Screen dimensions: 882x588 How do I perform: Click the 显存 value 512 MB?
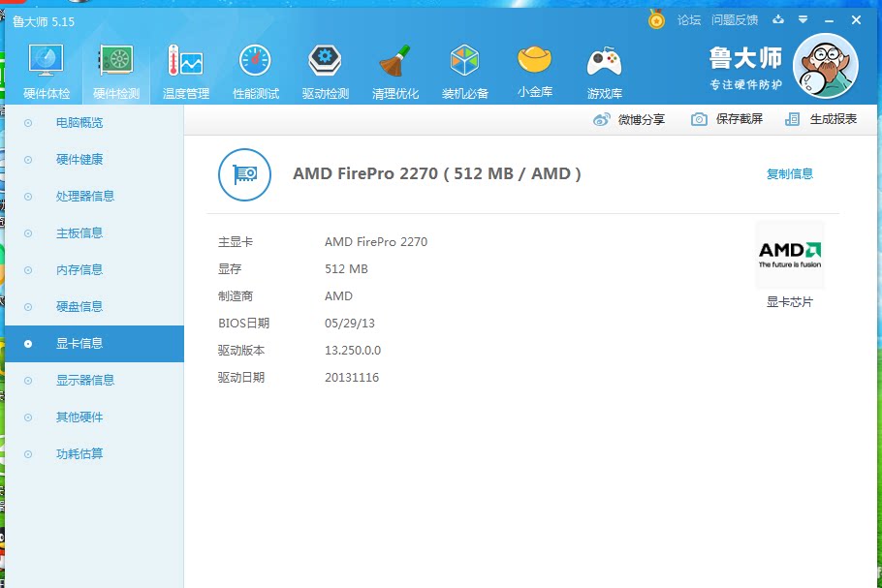[346, 268]
